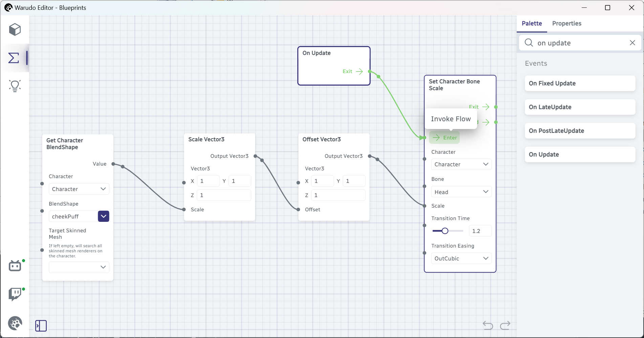644x338 pixels.
Task: Switch to the Palette tab
Action: pos(532,23)
